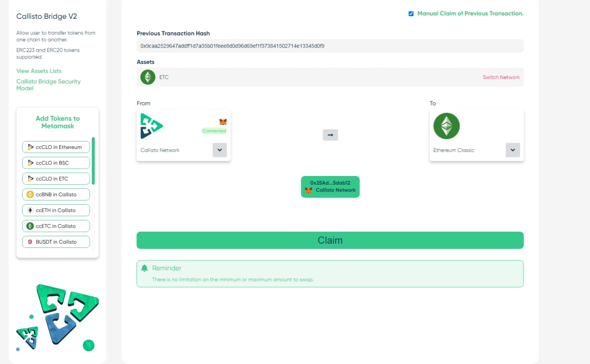Image resolution: width=590 pixels, height=364 pixels.
Task: Open the Callisto Bridge Security Model link
Action: coord(48,85)
